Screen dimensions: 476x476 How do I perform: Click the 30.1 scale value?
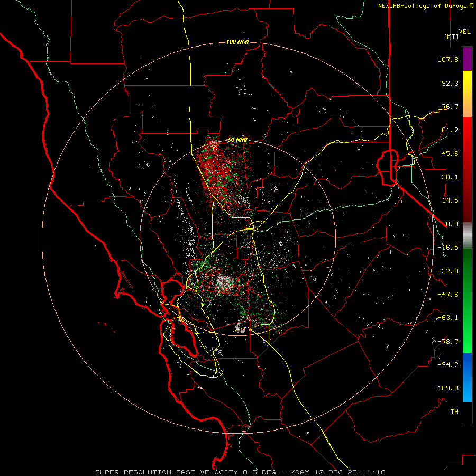pyautogui.click(x=450, y=177)
